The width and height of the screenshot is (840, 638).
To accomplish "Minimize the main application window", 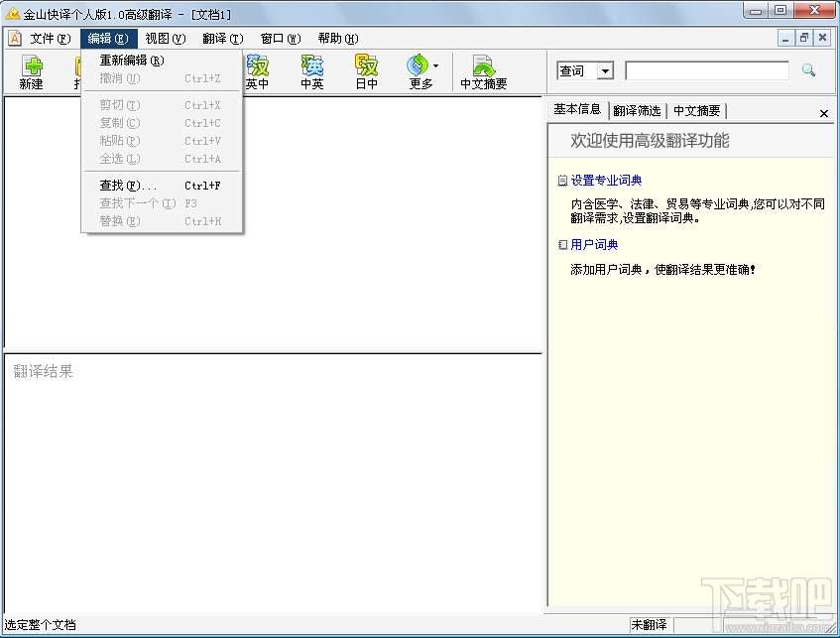I will pos(756,10).
